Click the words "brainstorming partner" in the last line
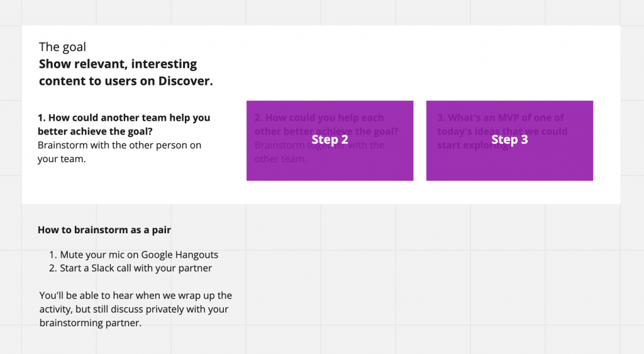The width and height of the screenshot is (644, 354). tap(89, 323)
